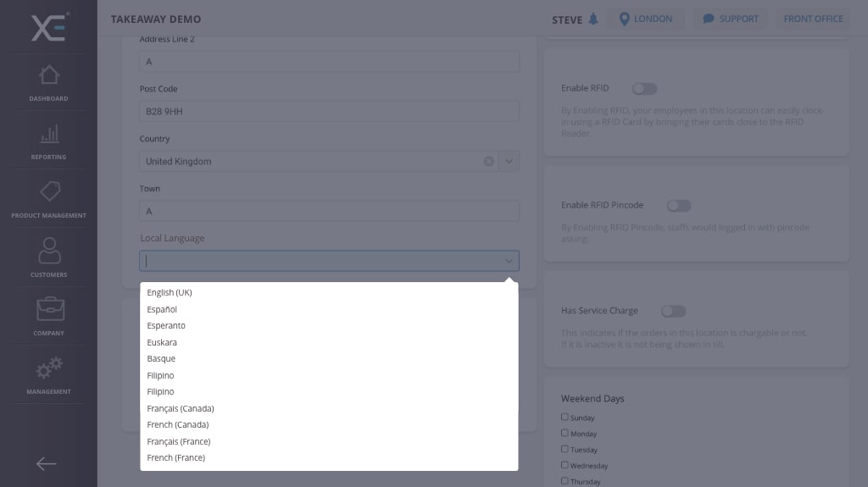Toggle the Enable RFID Pincode switch
This screenshot has height=487, width=868.
(x=678, y=205)
